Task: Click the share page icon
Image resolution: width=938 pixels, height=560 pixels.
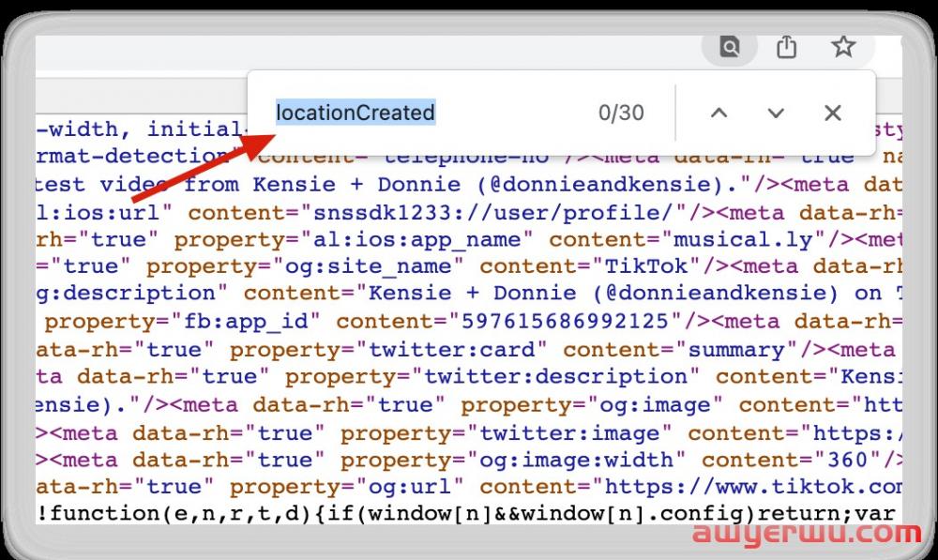Action: pyautogui.click(x=786, y=46)
